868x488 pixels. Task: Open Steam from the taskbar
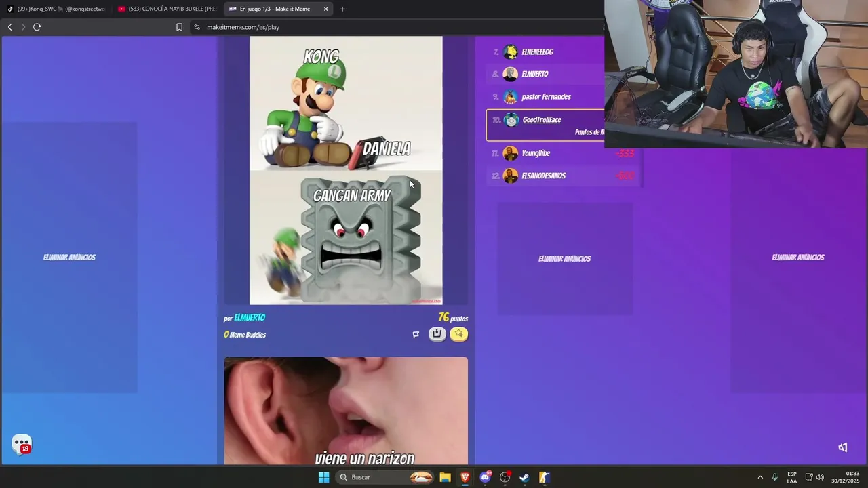pos(524,477)
